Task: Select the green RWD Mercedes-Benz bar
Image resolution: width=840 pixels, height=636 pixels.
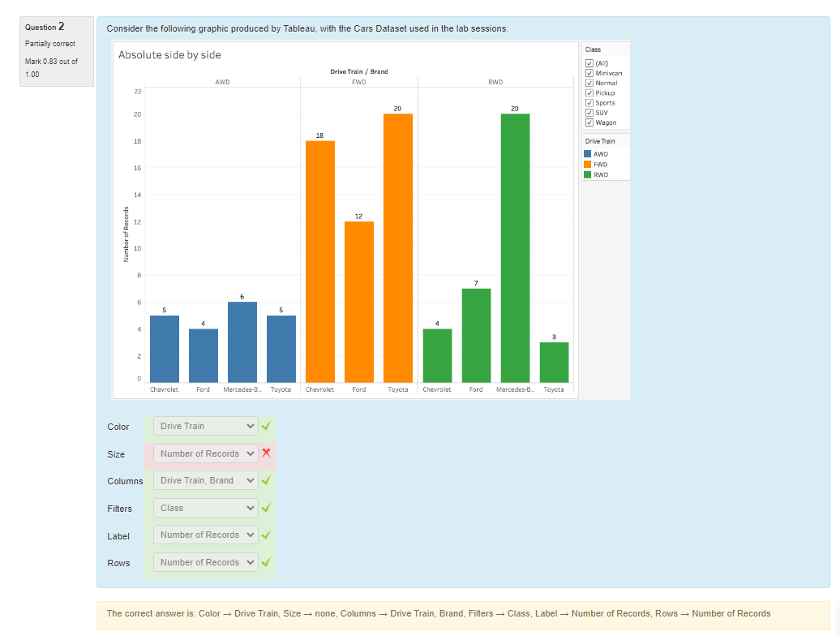Action: 515,247
